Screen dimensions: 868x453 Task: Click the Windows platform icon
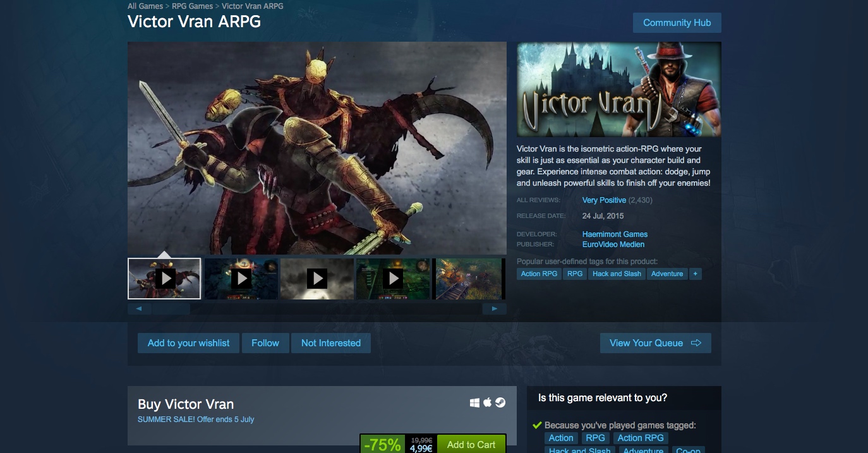tap(475, 402)
